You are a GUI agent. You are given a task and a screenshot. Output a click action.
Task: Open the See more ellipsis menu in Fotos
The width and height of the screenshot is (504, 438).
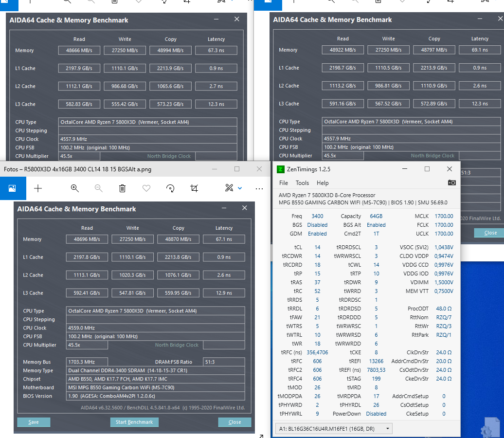pos(259,188)
